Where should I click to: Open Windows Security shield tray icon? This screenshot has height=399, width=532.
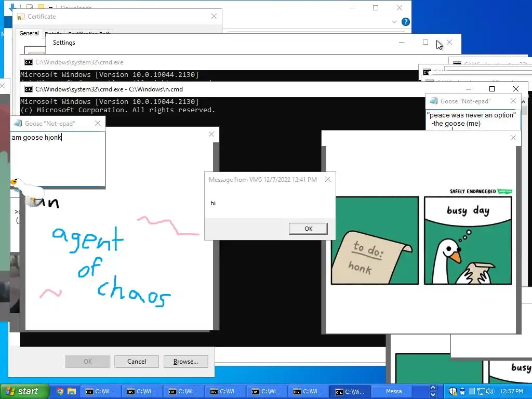click(x=453, y=391)
